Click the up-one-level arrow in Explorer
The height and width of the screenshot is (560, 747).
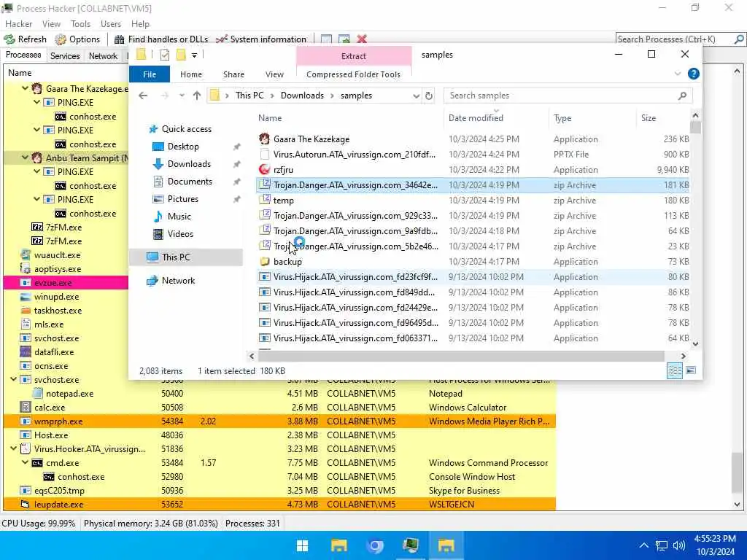[x=197, y=96]
